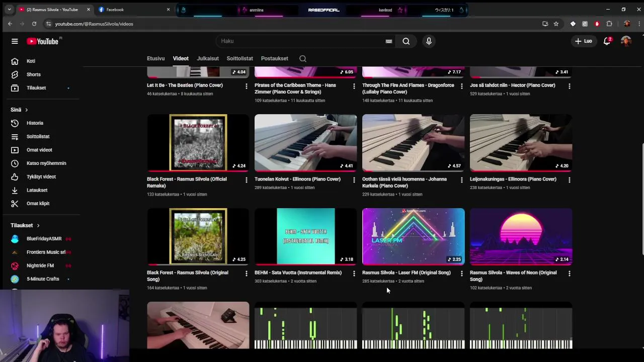
Task: Play the BEHM Sata Vuotta teal thumbnail
Action: point(305,236)
